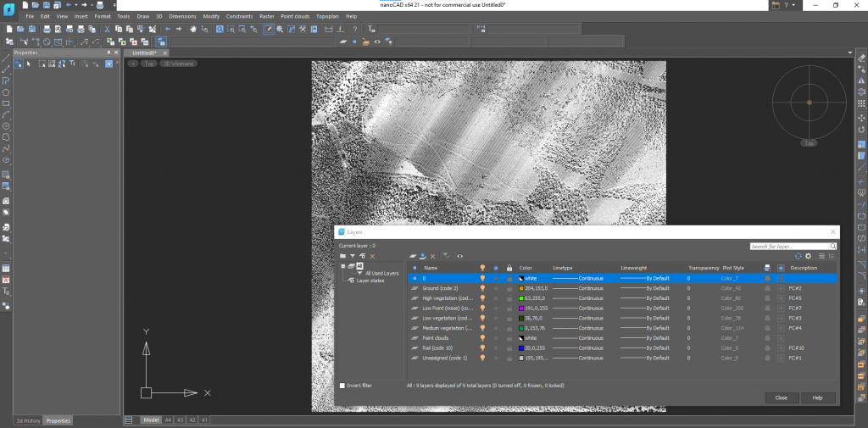Switch to the Model tab
This screenshot has height=428, width=868.
point(151,420)
